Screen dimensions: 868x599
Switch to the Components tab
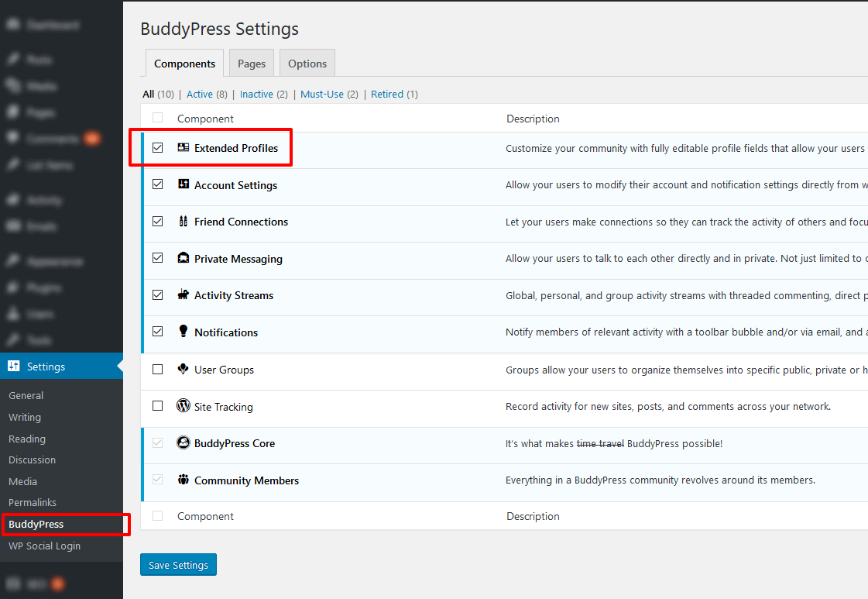click(x=184, y=64)
